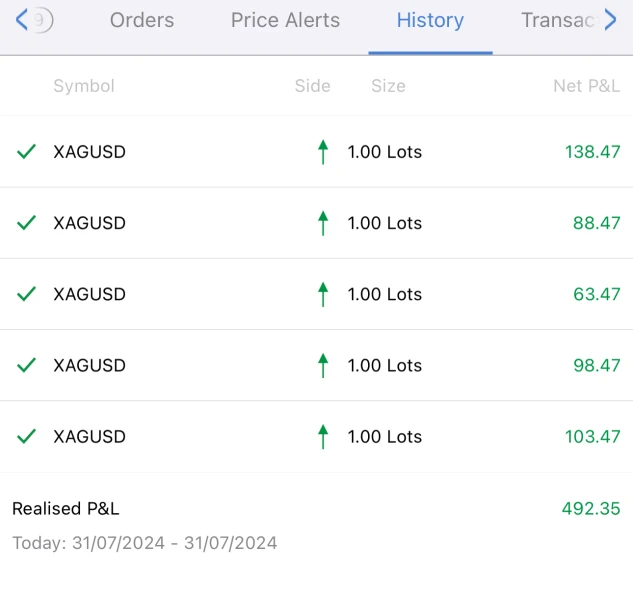
Task: Open the Price Alerts tab
Action: (285, 20)
